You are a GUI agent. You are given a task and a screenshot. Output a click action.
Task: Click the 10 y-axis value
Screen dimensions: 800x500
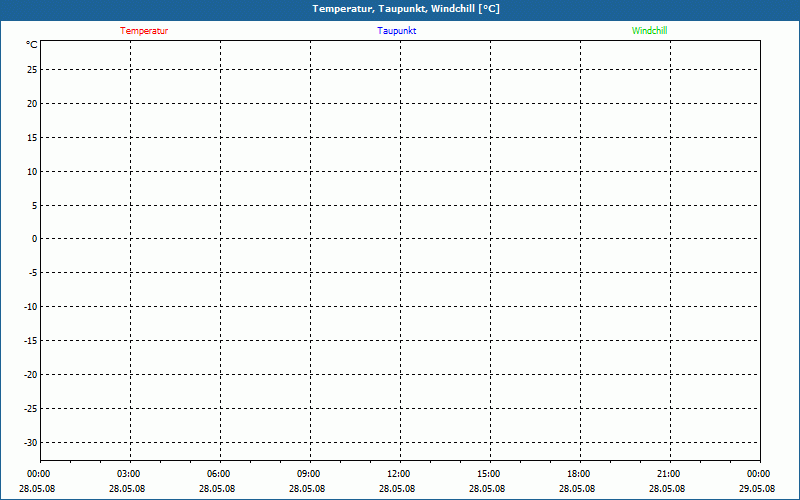pos(32,171)
